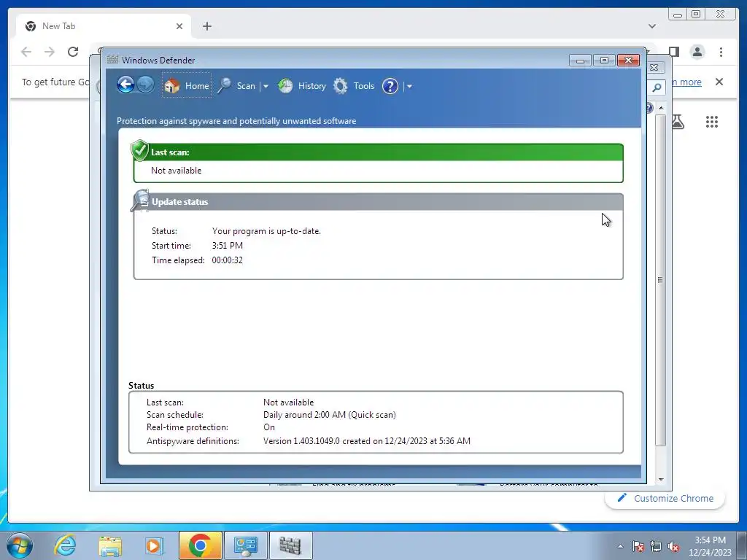
Task: Close the Chrome New Tab tab
Action: pyautogui.click(x=179, y=26)
